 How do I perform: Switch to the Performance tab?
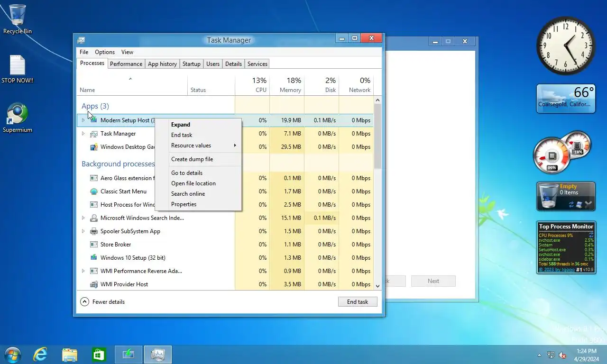tap(126, 64)
